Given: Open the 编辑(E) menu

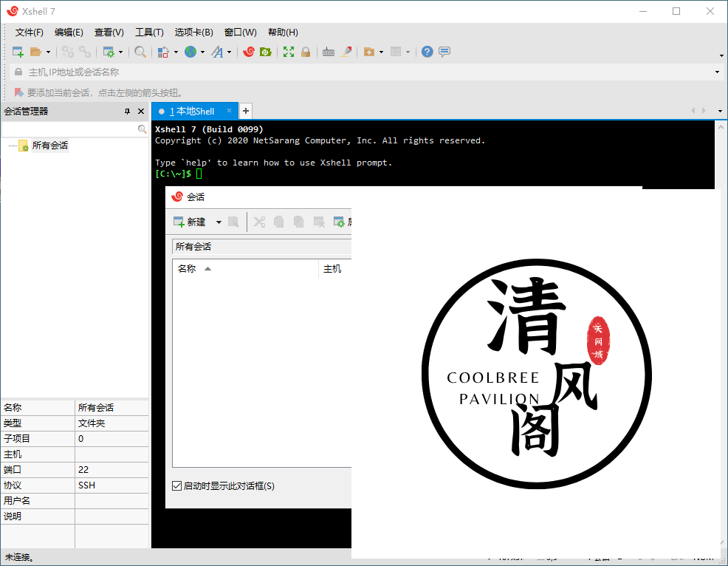Looking at the screenshot, I should click(x=69, y=32).
